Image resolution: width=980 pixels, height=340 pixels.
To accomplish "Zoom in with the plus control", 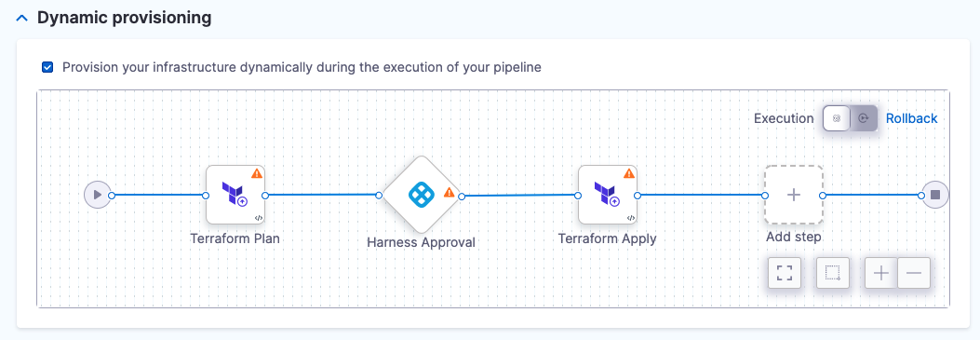I will (881, 273).
